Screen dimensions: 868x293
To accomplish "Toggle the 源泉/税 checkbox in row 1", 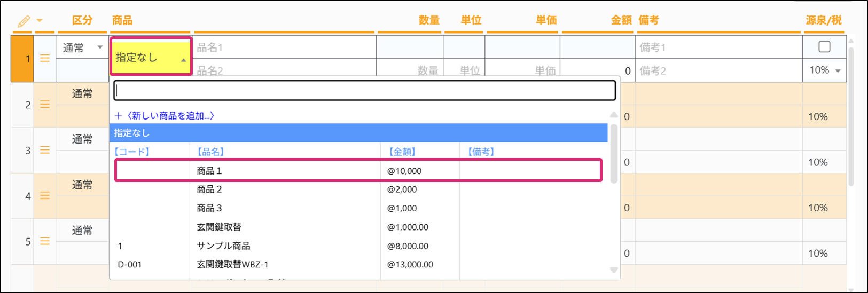I will [824, 47].
